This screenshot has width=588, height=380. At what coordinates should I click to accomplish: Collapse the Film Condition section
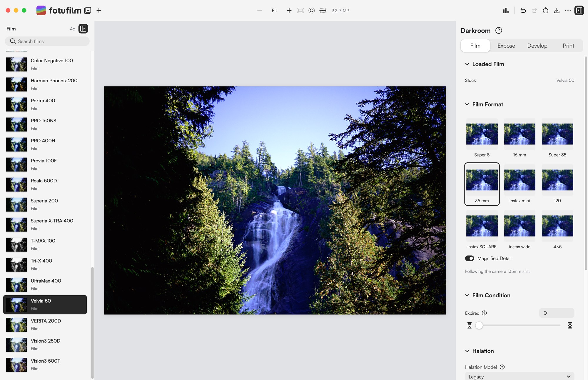(467, 295)
